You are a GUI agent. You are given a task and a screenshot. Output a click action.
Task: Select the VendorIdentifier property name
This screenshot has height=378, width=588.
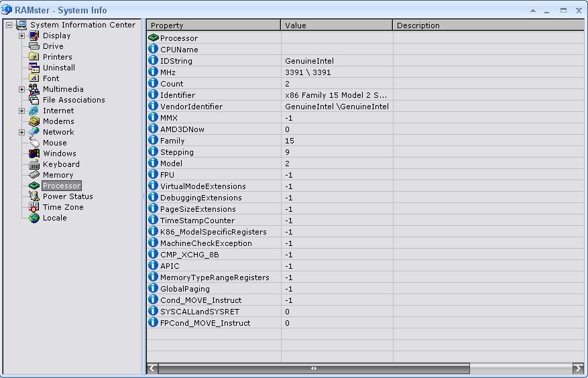click(191, 107)
